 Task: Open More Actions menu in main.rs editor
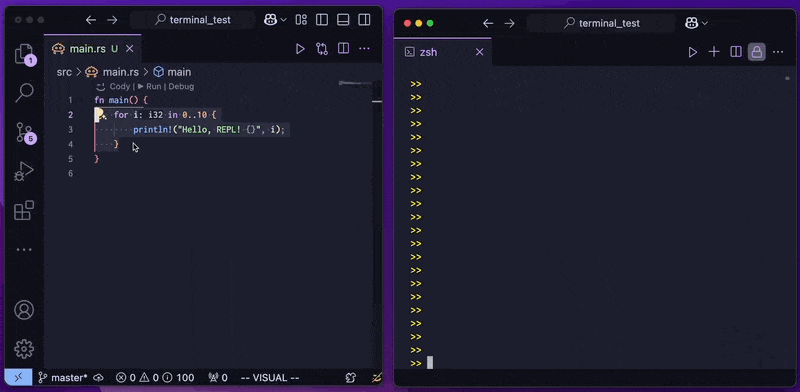pyautogui.click(x=364, y=49)
